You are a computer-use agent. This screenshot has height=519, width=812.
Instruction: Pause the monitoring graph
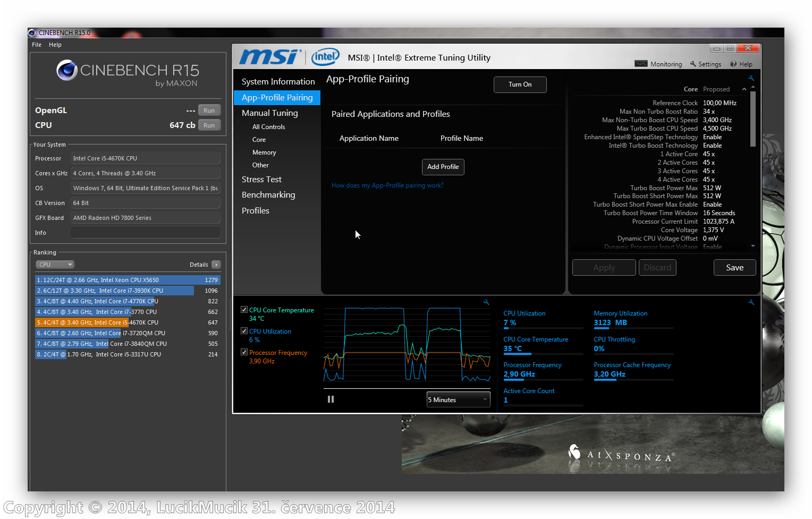[x=331, y=399]
